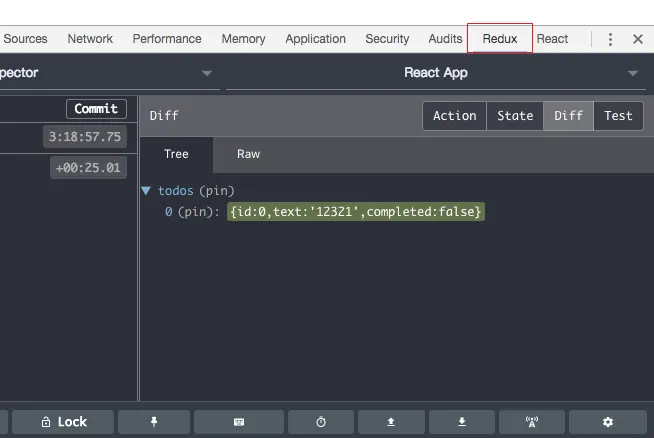
Task: Switch to the Network tab
Action: point(90,39)
